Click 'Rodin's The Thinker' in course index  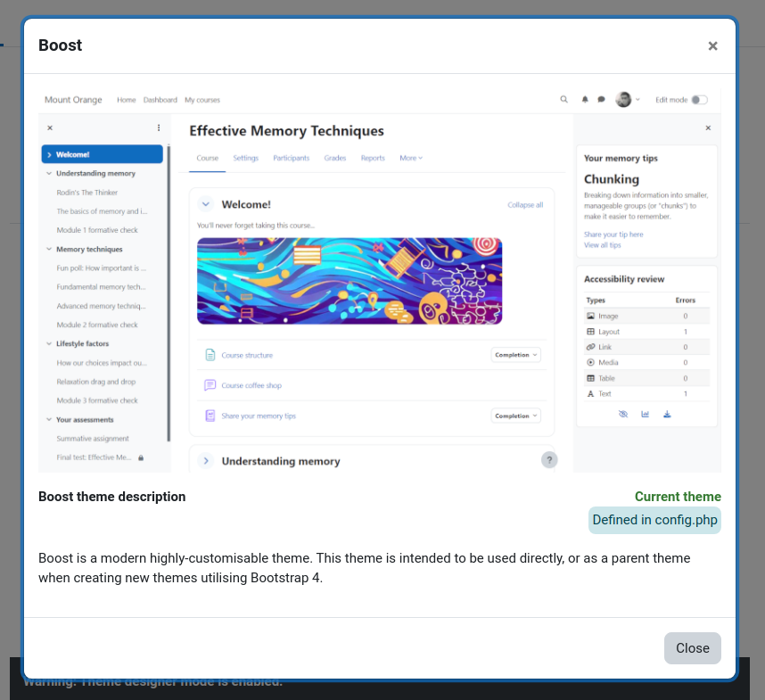[86, 193]
